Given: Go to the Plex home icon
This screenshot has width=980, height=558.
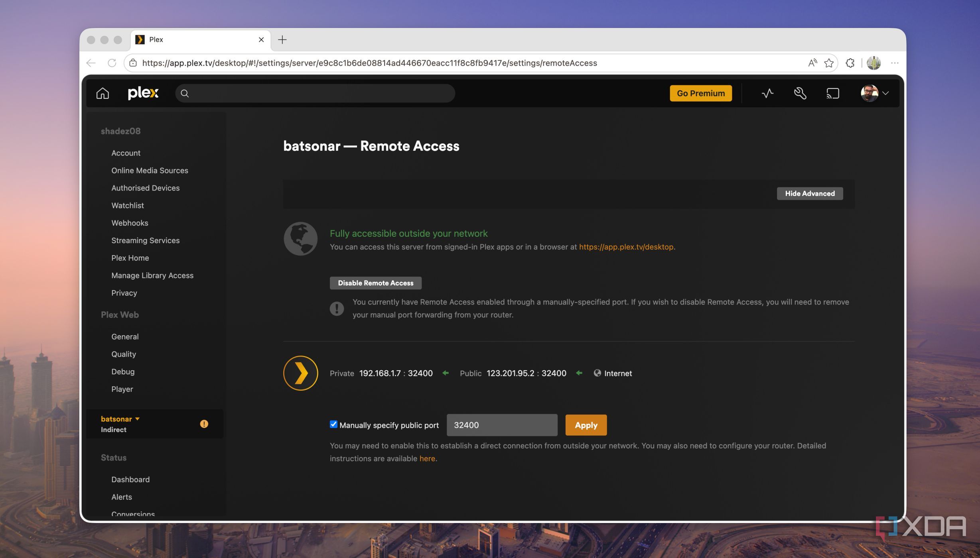Looking at the screenshot, I should tap(103, 93).
